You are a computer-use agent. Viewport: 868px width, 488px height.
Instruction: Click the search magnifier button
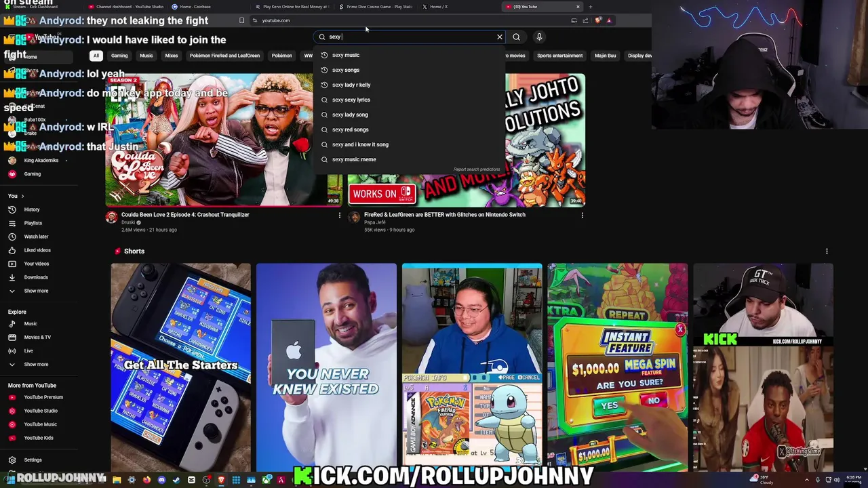(x=516, y=37)
